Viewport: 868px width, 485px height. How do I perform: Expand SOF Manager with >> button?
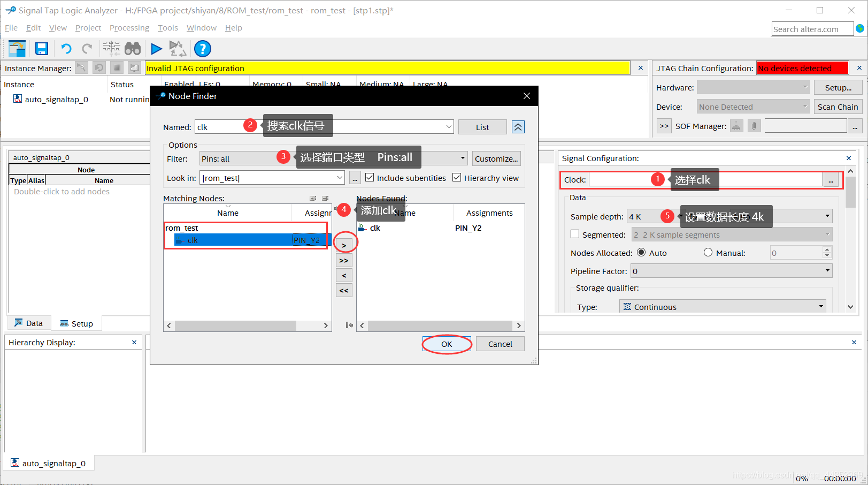[664, 126]
